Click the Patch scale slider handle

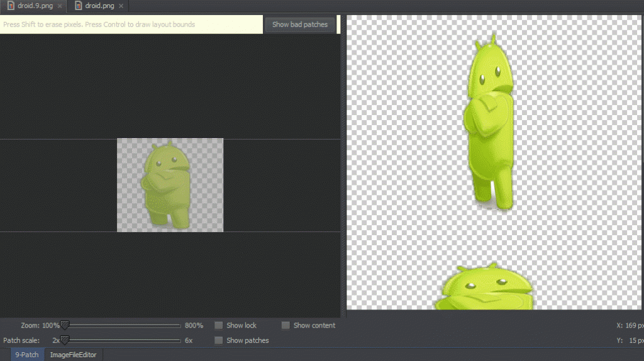(65, 340)
